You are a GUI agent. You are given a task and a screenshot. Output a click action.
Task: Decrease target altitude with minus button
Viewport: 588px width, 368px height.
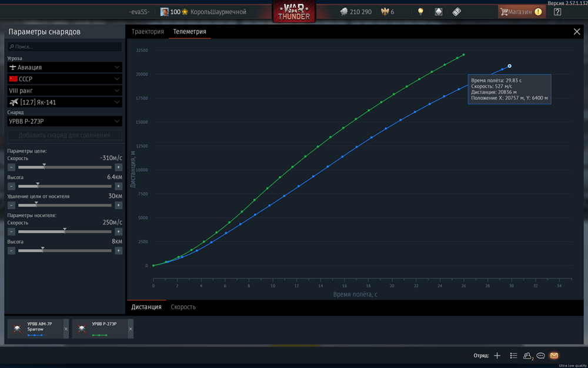point(11,186)
